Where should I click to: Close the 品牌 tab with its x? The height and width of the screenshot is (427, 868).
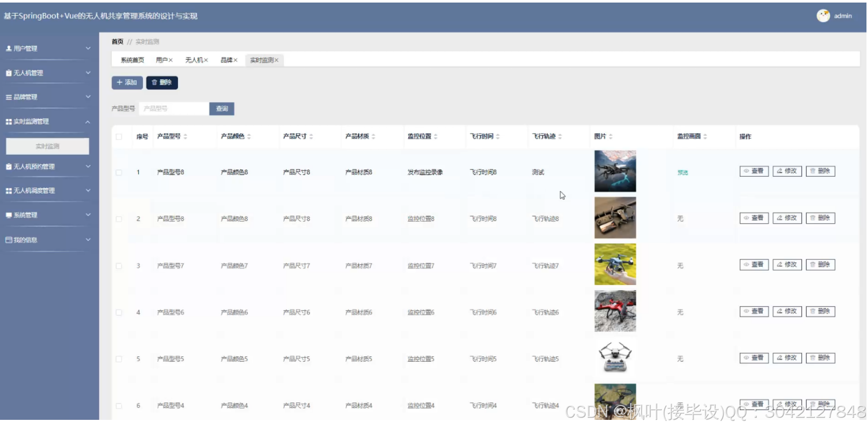tap(236, 60)
